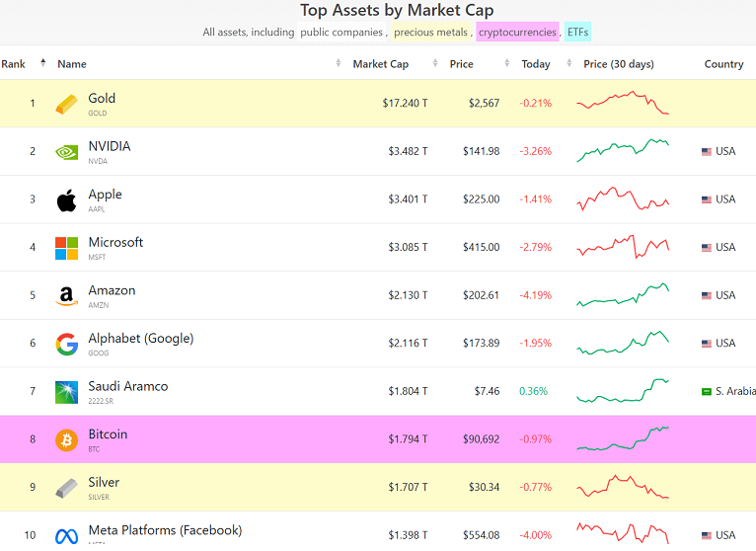Open the Amazon company link
The height and width of the screenshot is (551, 756).
112,290
